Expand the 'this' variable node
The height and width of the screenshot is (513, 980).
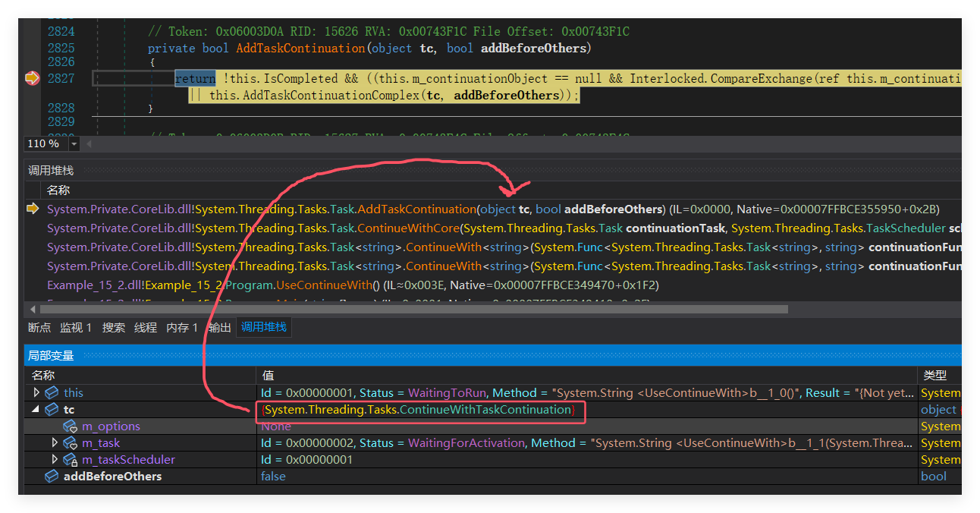tap(36, 393)
